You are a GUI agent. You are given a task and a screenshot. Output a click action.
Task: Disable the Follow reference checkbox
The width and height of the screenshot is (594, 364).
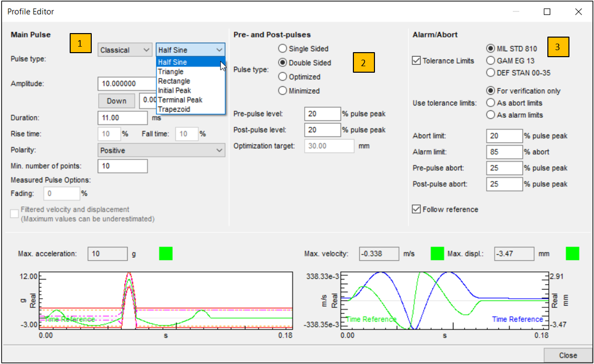click(x=416, y=209)
